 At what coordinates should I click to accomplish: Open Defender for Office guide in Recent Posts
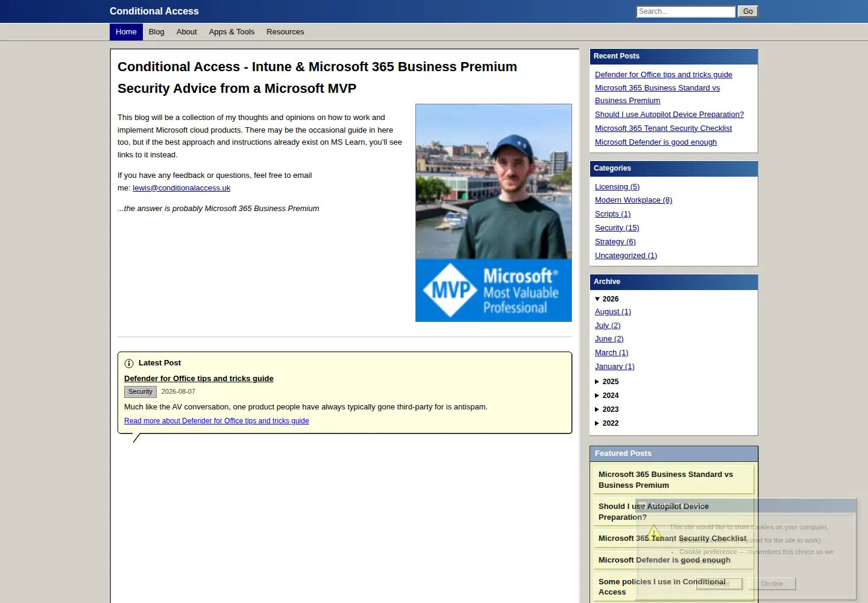coord(664,75)
